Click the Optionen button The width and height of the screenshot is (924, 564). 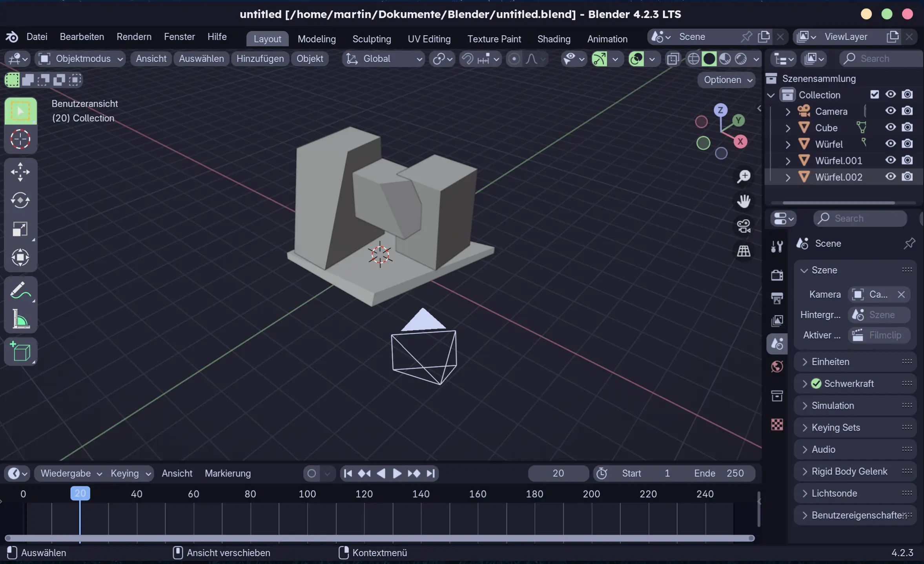coord(727,80)
